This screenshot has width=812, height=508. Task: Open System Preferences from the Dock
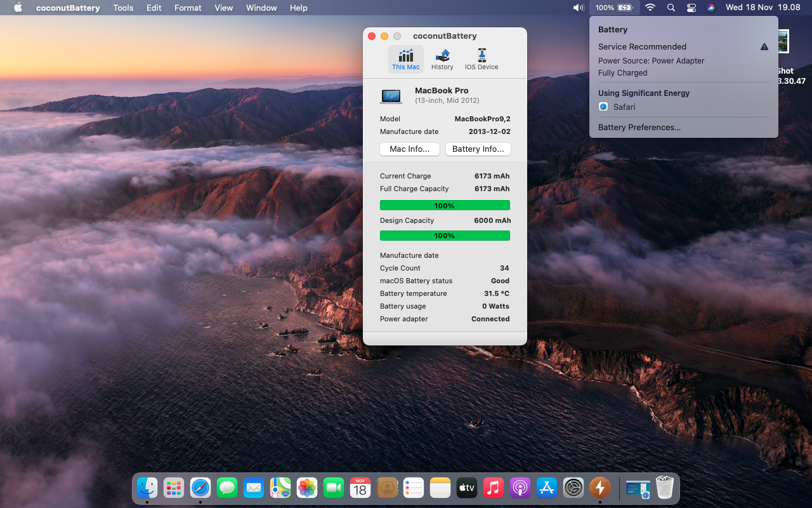[573, 488]
